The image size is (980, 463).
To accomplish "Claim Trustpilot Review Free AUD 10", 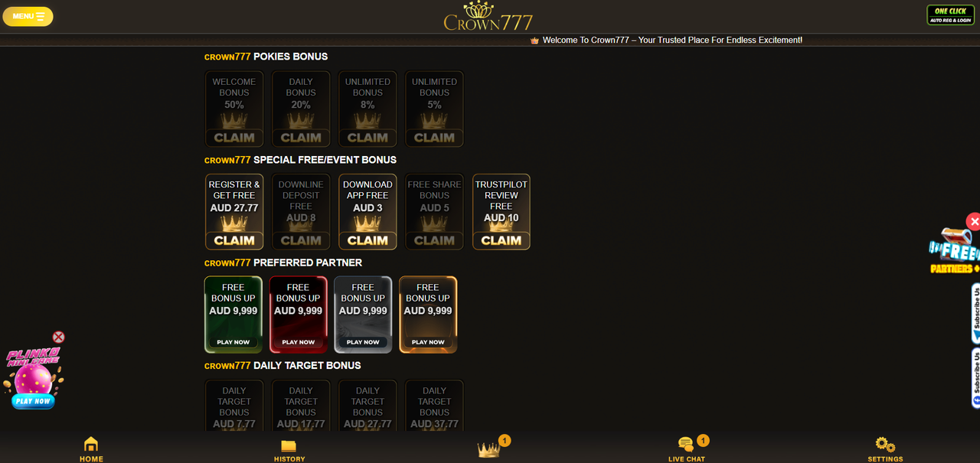I will (x=501, y=212).
